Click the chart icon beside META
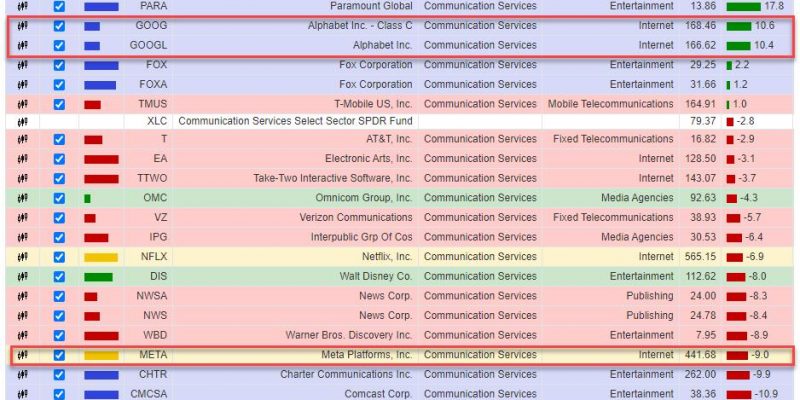 [22, 355]
